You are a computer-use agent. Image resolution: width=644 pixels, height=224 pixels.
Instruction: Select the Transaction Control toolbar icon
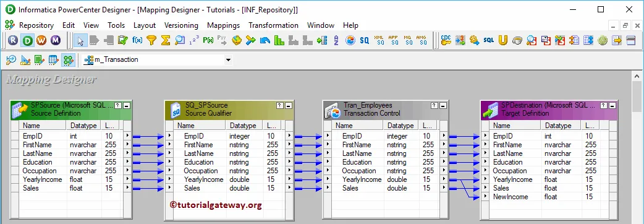click(350, 40)
